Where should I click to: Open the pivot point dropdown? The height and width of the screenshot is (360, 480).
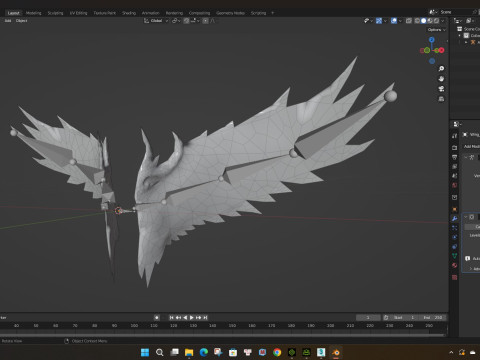click(176, 21)
